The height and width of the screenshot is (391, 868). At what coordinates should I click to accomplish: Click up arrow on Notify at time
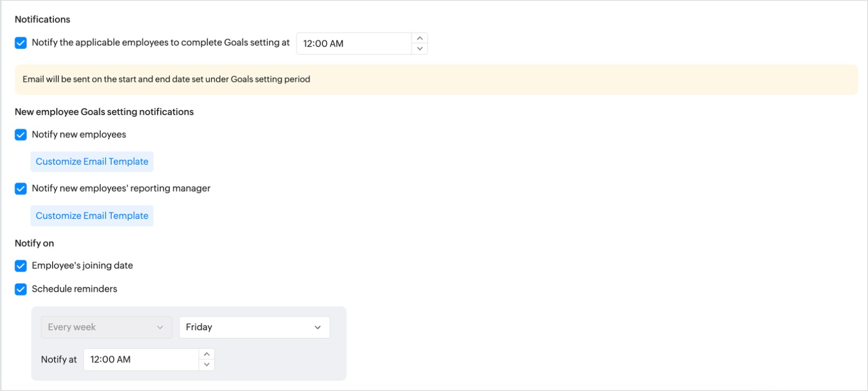click(x=207, y=354)
